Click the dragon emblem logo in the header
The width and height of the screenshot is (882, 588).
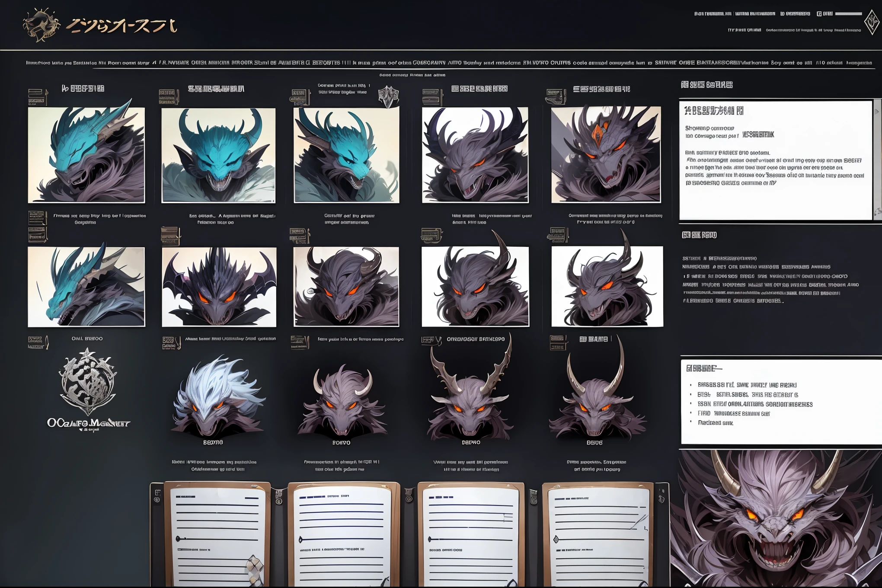41,25
